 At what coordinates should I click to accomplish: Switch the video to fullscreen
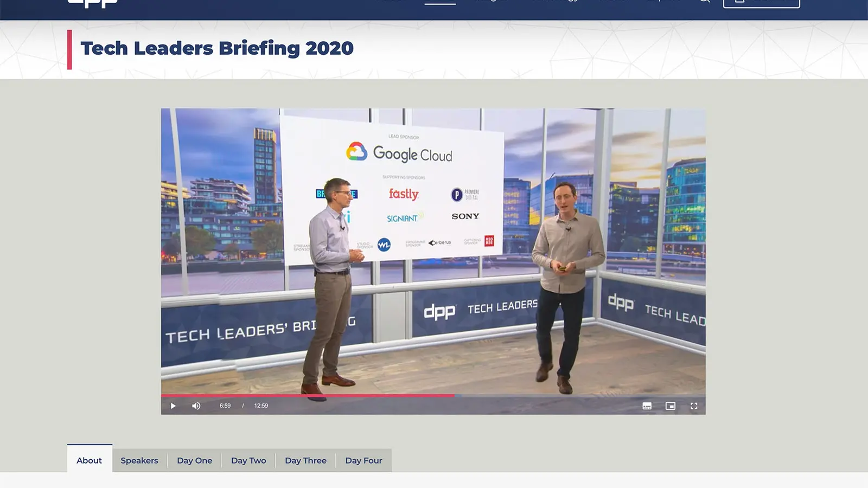pyautogui.click(x=694, y=406)
